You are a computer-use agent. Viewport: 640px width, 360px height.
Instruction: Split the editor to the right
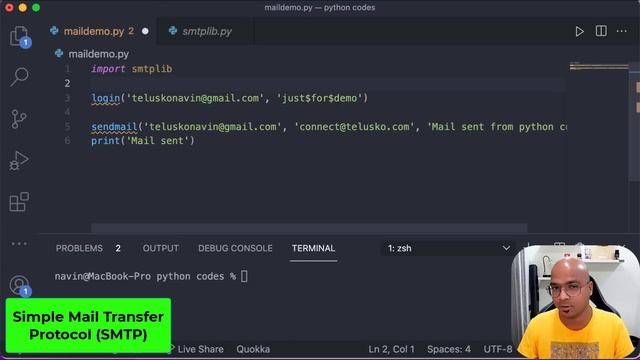601,31
